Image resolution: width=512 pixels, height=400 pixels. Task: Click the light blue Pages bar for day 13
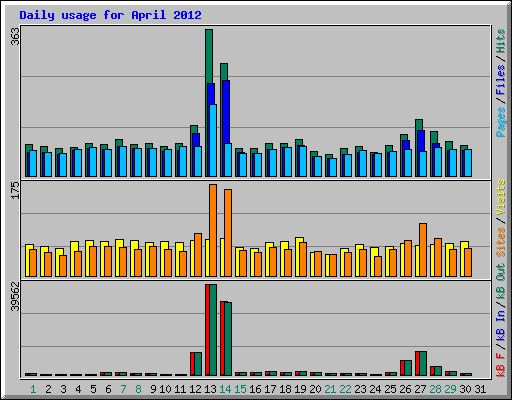pyautogui.click(x=213, y=140)
